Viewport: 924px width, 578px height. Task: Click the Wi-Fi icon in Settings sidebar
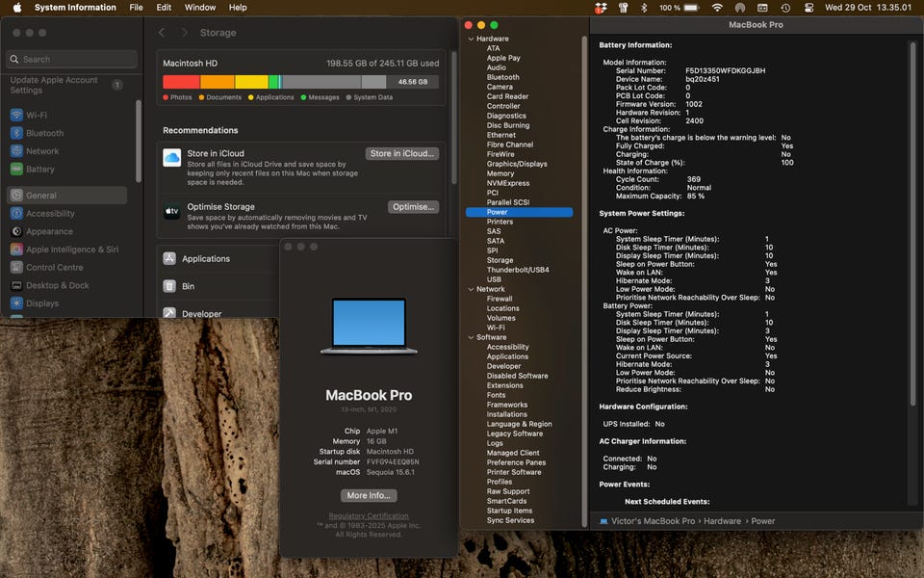[x=16, y=115]
